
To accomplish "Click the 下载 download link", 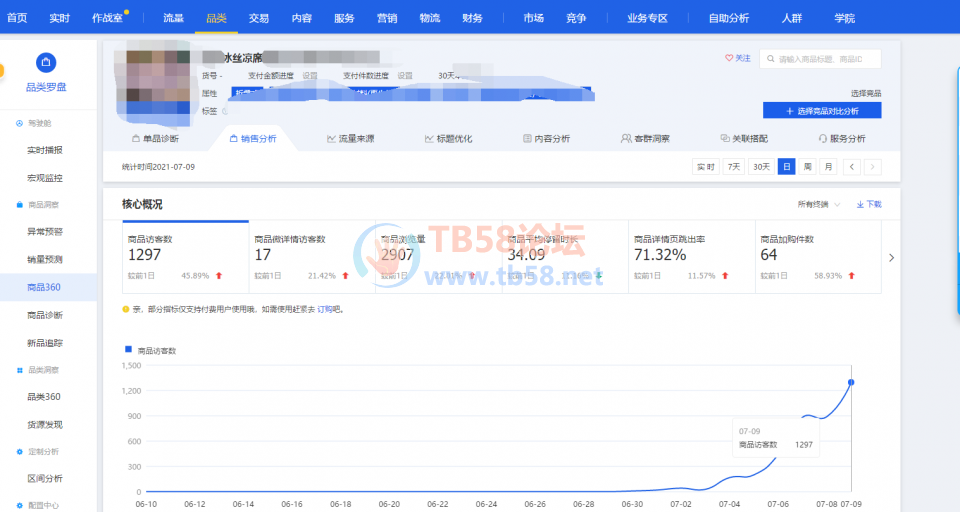I will [869, 204].
